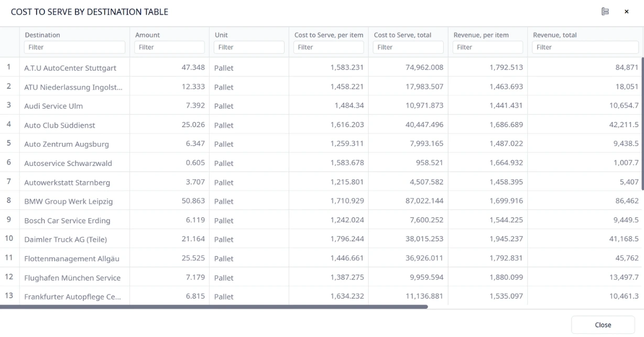Image resolution: width=644 pixels, height=337 pixels.
Task: Click the Cost to Serve, per item filter
Action: point(329,47)
